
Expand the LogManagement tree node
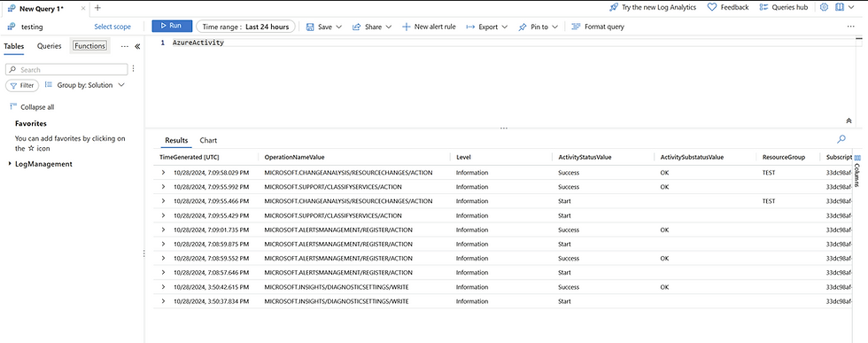[x=11, y=165]
